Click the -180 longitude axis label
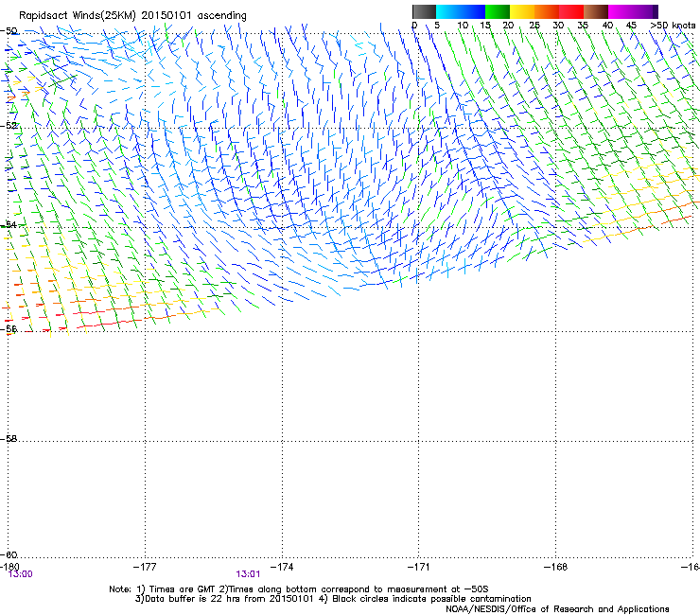Screen dimensions: 700x615 coord(9,567)
